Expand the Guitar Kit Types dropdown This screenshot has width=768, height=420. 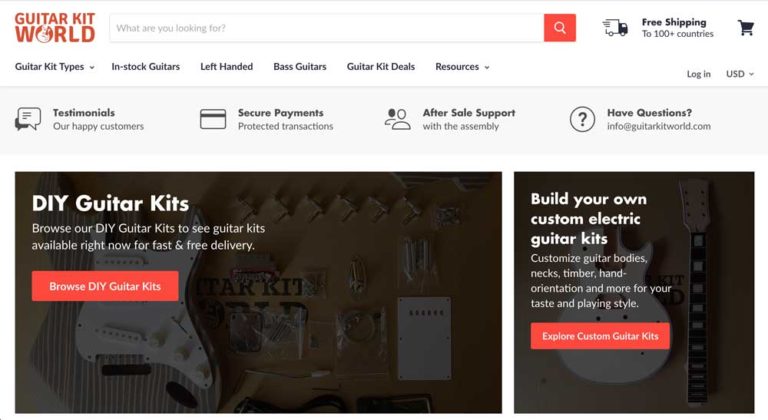coord(54,67)
